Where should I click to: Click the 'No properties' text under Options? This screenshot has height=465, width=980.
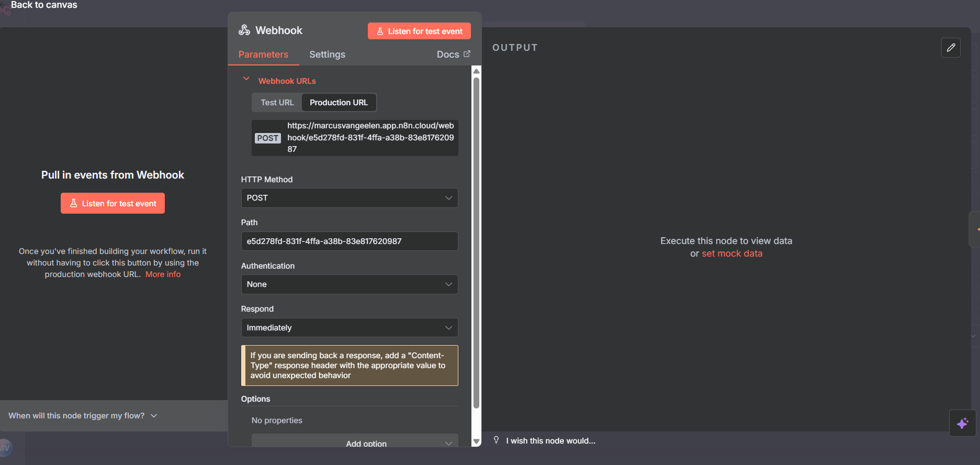[x=277, y=420]
